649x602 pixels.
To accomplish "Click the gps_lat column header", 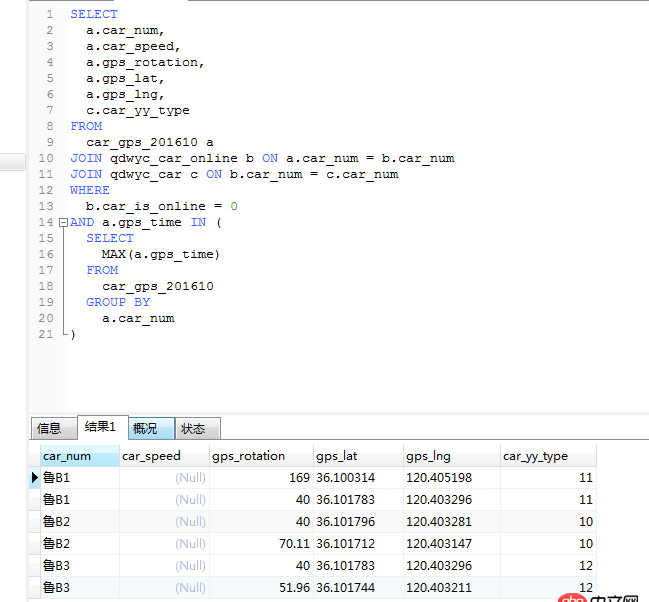I will [358, 456].
